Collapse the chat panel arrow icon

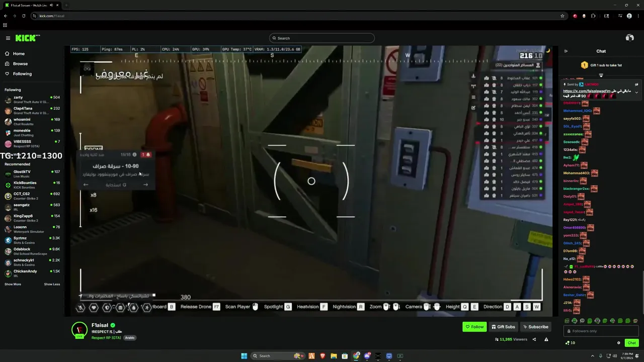pyautogui.click(x=566, y=51)
